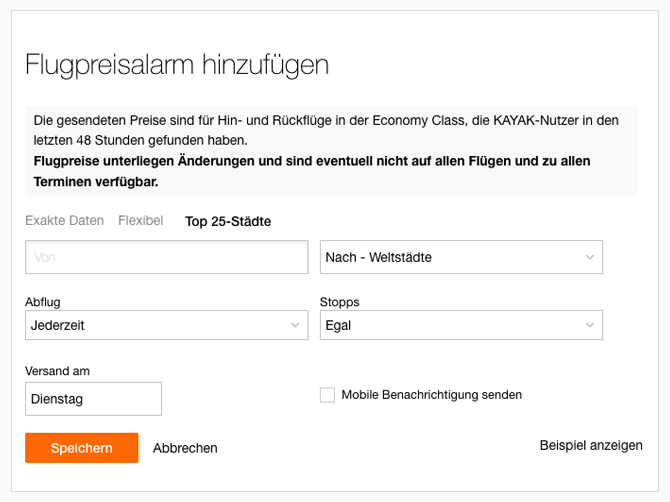The image size is (670, 502).
Task: Click the chevron arrow in Nach - Weltstädte
Action: pos(590,257)
